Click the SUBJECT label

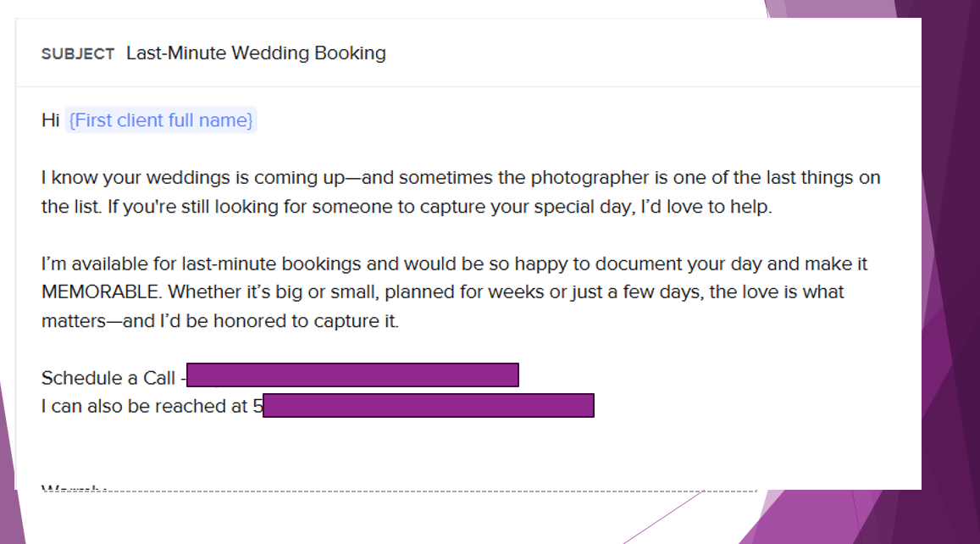point(78,54)
